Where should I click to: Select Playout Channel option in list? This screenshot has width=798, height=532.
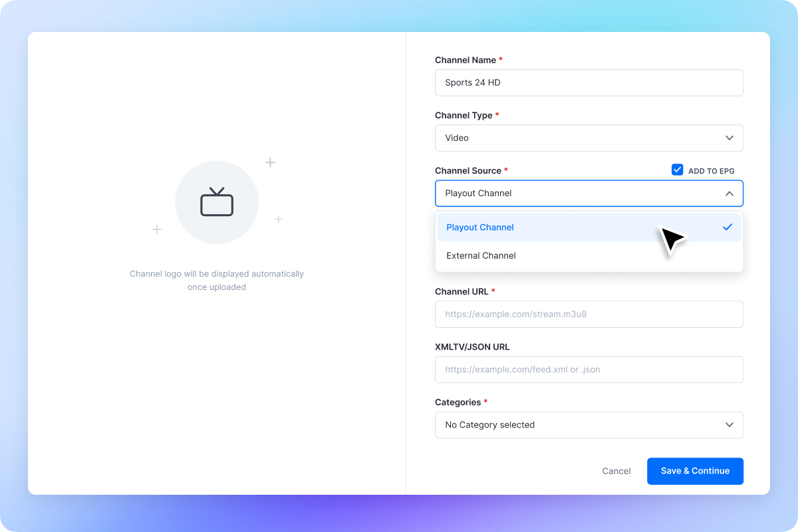pos(589,227)
